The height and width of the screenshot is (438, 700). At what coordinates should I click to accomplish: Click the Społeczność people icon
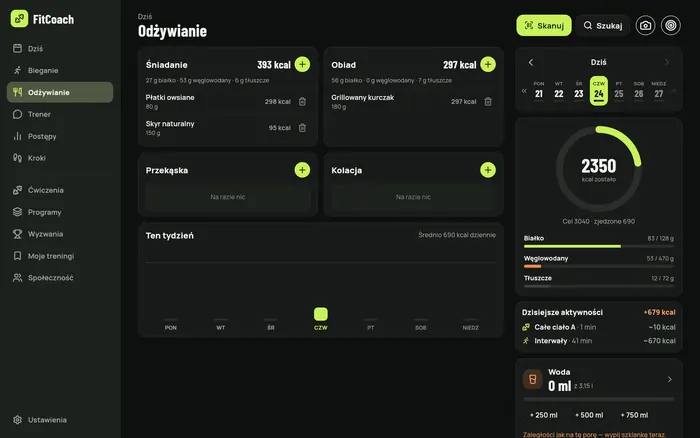tap(17, 278)
